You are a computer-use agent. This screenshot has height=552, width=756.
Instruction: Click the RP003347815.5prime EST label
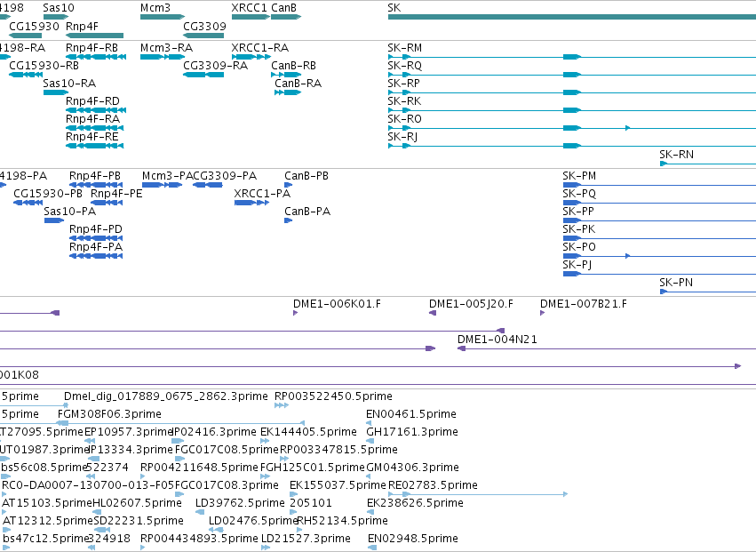click(x=339, y=450)
